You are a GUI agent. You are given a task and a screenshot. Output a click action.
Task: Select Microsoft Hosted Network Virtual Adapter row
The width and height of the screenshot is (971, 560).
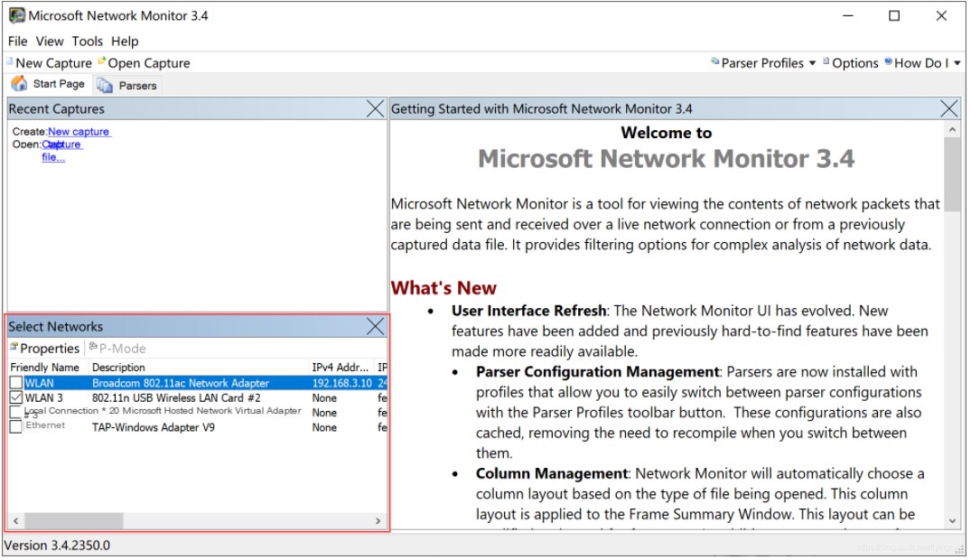(198, 413)
